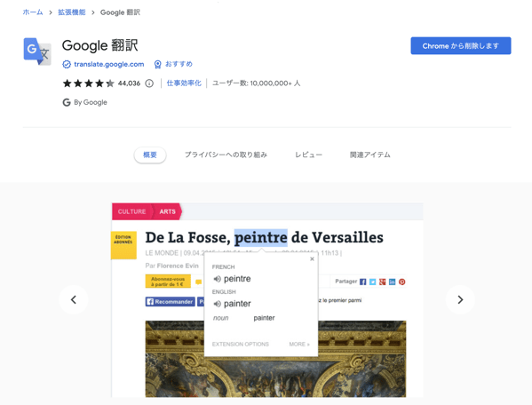Click the Google Translate extension logo icon
Image resolution: width=532 pixels, height=405 pixels.
pos(37,52)
